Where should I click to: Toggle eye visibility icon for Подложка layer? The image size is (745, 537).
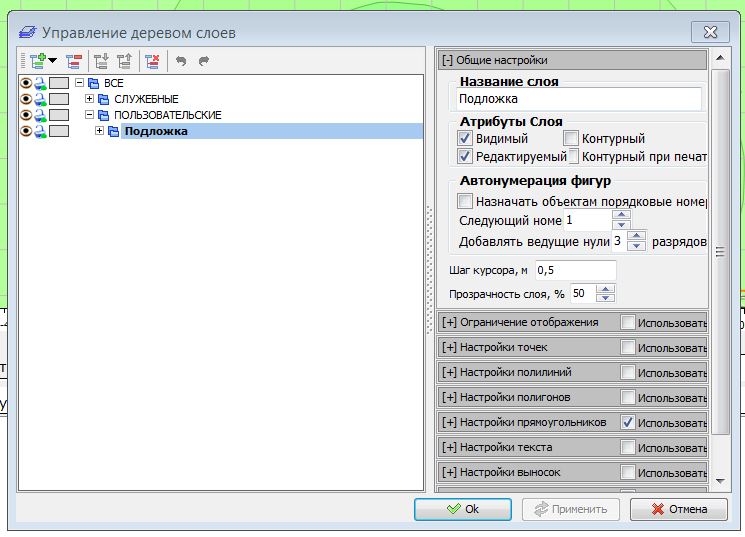point(26,131)
